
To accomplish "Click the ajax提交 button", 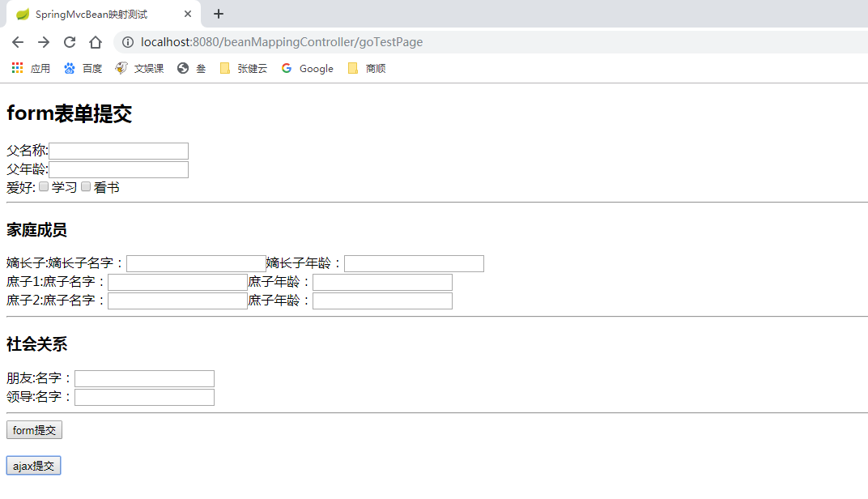I will (32, 465).
